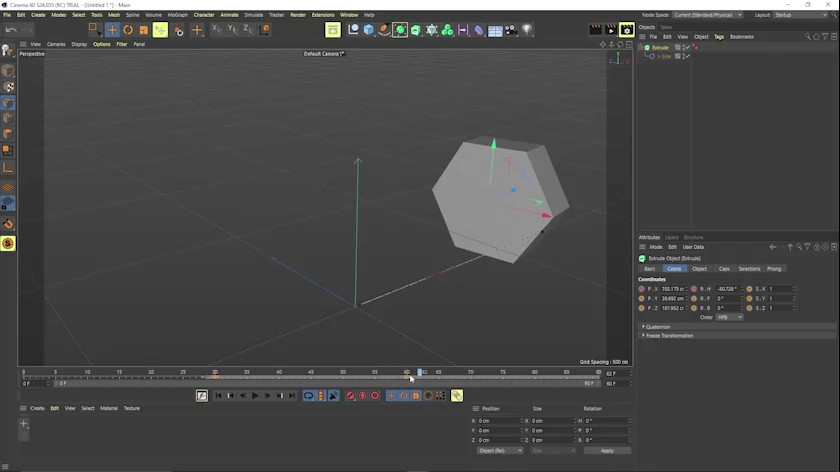
Task: Open the rotation Order HPB dropdown
Action: (x=730, y=317)
